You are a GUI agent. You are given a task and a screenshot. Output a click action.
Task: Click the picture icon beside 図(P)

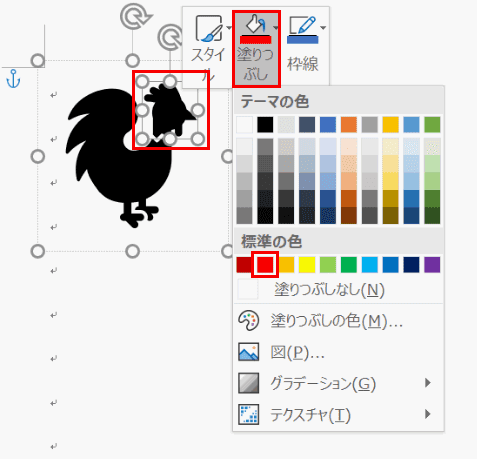click(249, 352)
